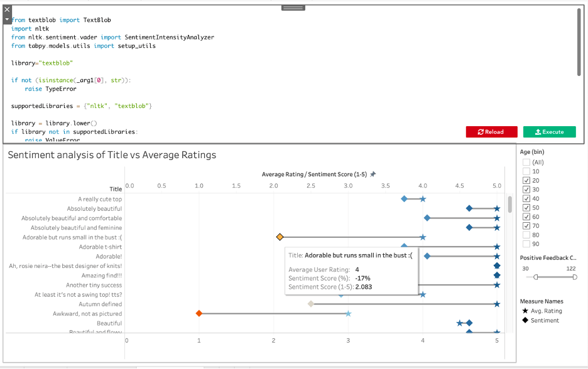Uncheck the age bin 70 checkbox
Image resolution: width=588 pixels, height=369 pixels.
526,226
